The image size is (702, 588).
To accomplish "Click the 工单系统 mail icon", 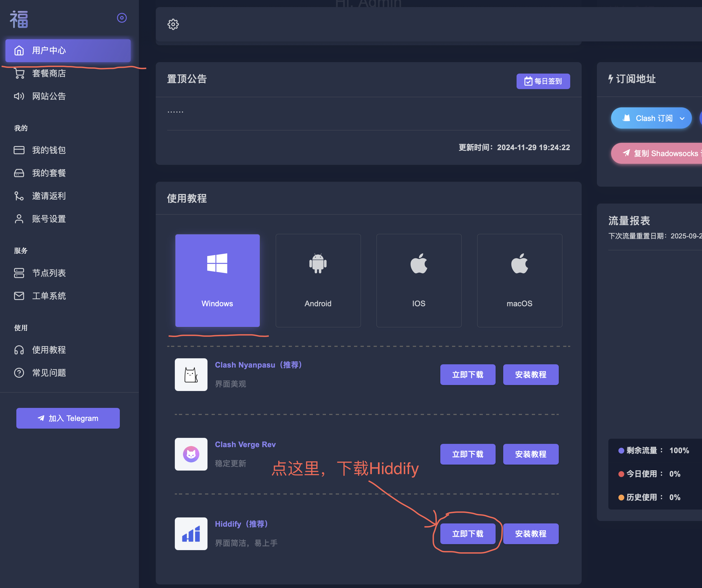I will [x=19, y=296].
